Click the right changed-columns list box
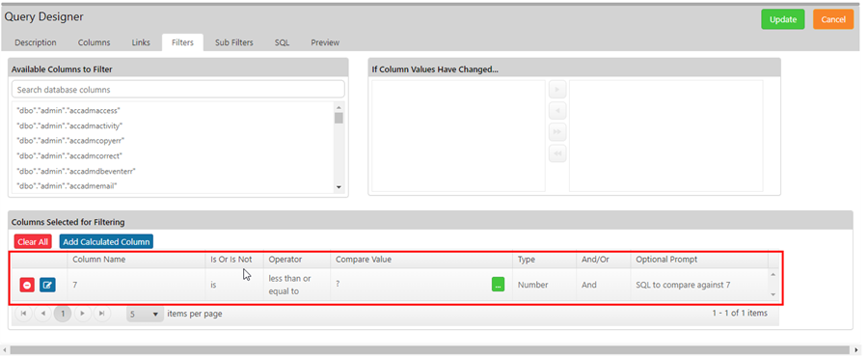The width and height of the screenshot is (868, 358). click(x=665, y=136)
